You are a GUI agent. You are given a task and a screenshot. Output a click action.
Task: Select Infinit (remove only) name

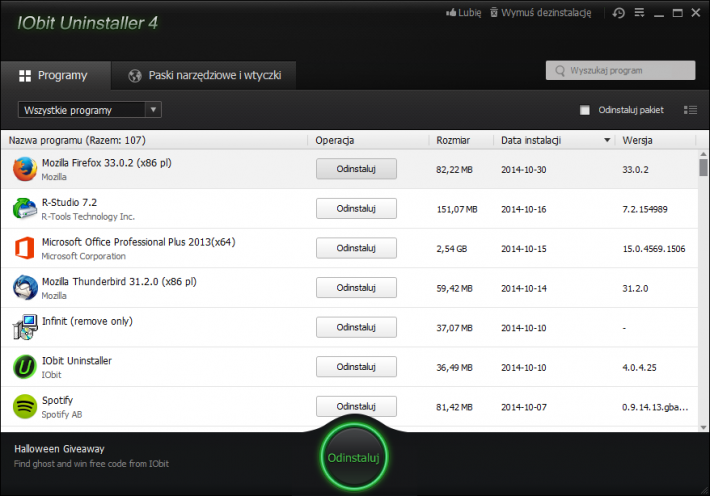click(x=87, y=321)
